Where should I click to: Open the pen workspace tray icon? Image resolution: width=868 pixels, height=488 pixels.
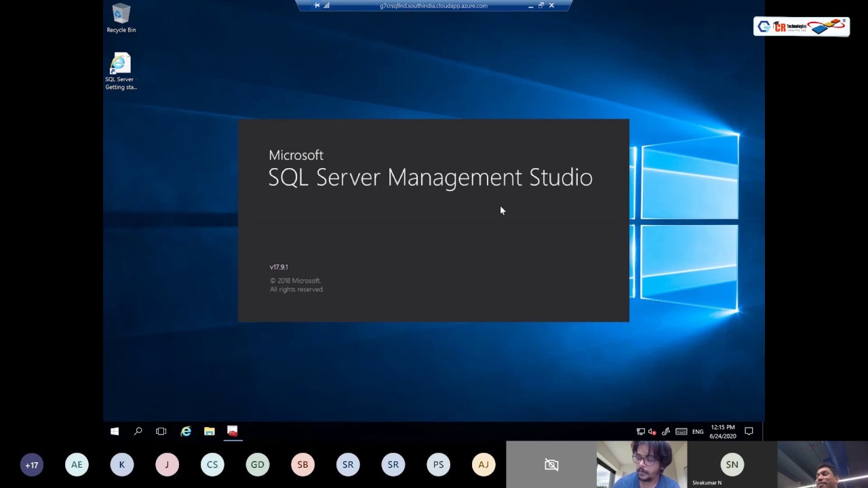pyautogui.click(x=666, y=432)
